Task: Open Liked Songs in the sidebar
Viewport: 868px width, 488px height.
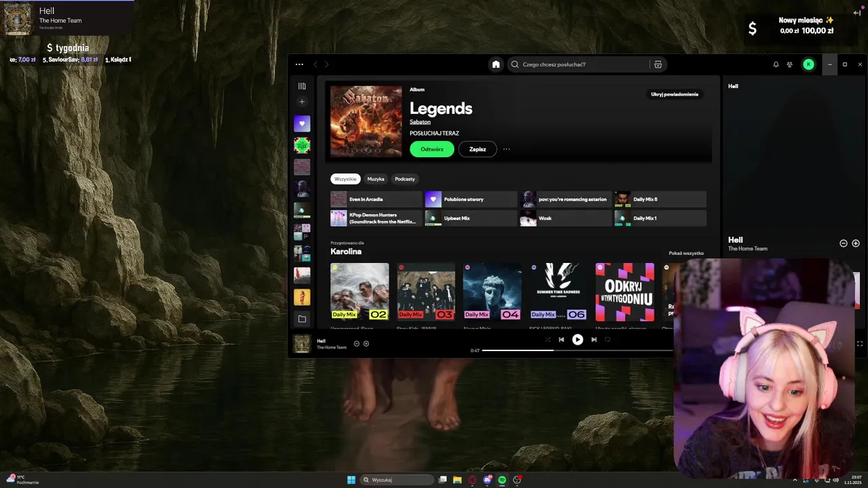Action: (302, 123)
